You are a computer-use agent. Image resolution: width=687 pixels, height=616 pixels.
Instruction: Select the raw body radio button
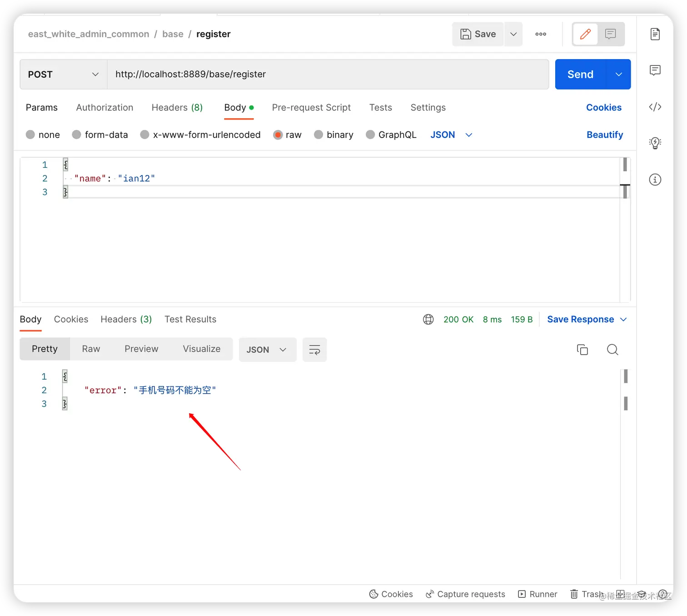point(278,135)
